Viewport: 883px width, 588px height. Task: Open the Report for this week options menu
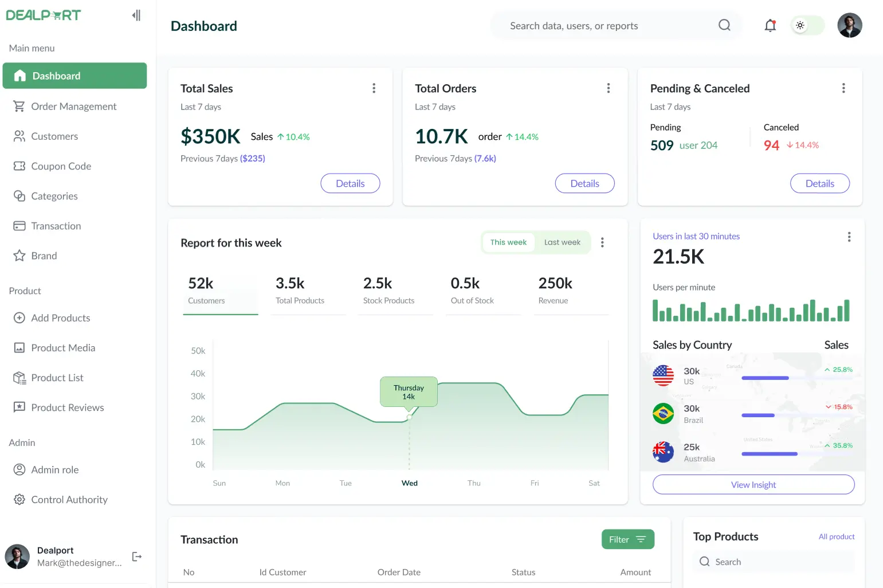[x=602, y=242]
